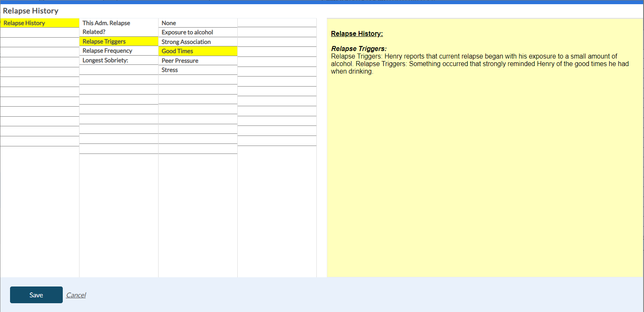Screen dimensions: 644x312
Task: Pick 'None' in the triggers options list
Action: click(169, 23)
